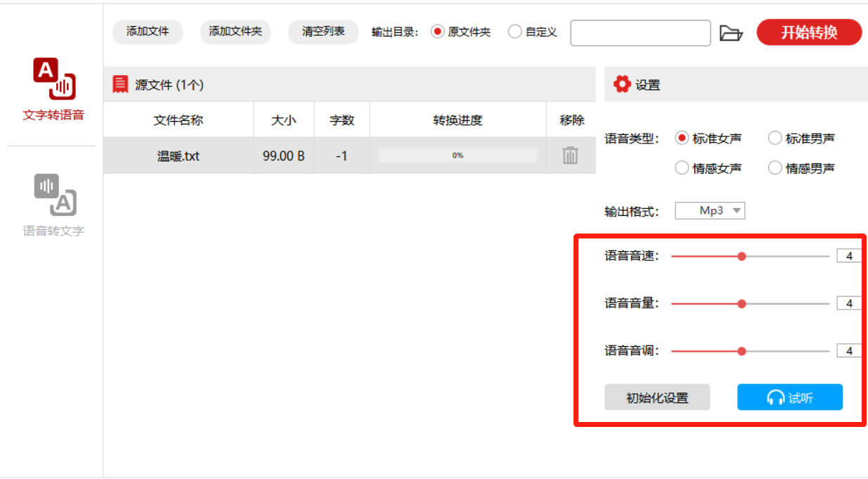Image resolution: width=868 pixels, height=479 pixels.
Task: Click the 99.00 B size cell
Action: [x=284, y=155]
